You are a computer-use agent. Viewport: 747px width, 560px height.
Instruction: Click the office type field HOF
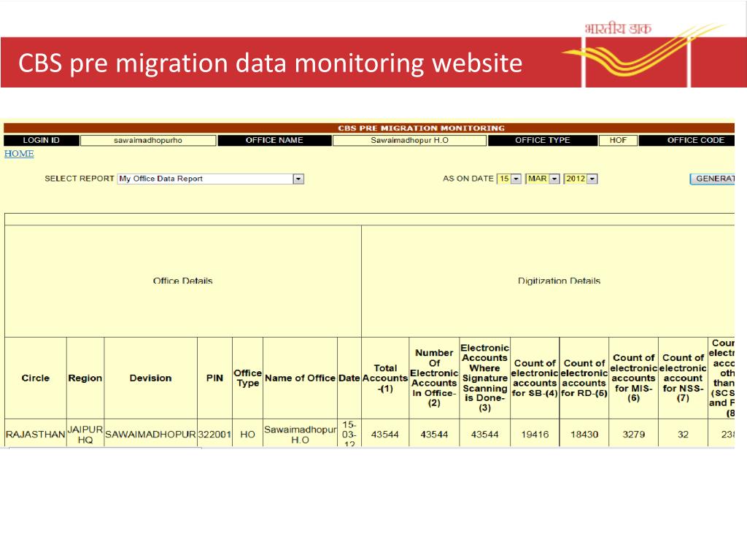618,141
